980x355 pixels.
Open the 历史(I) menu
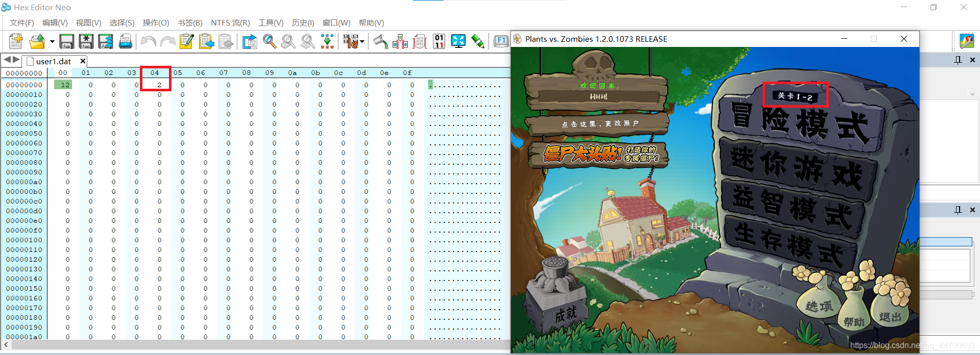(x=303, y=23)
